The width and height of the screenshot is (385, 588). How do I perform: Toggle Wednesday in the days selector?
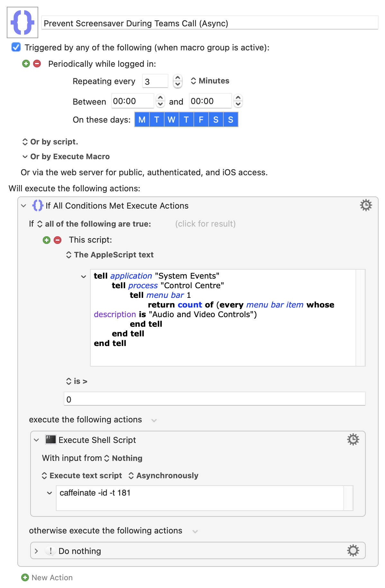171,120
